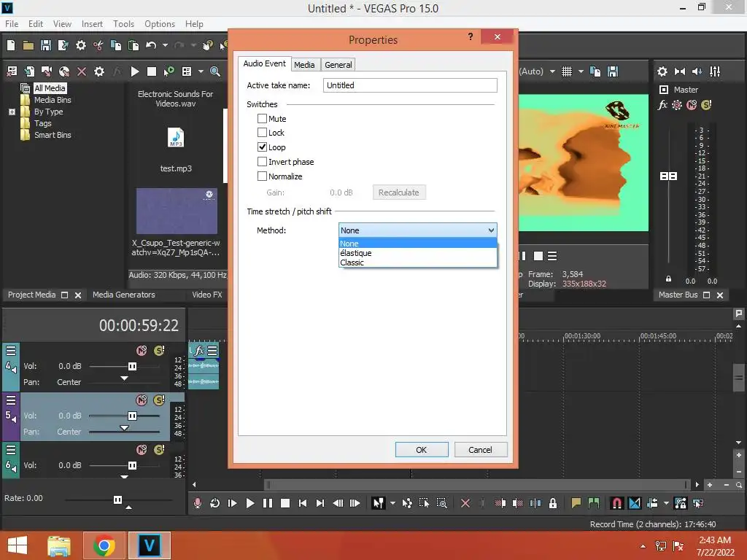Mute track 5 with its mute button
Image resolution: width=747 pixels, height=560 pixels.
tap(142, 400)
